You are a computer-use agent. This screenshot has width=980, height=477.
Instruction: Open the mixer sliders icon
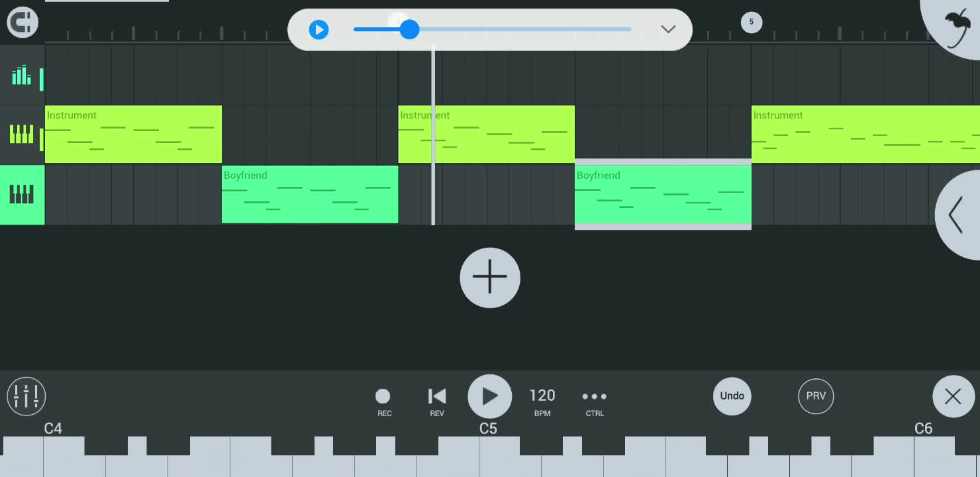pyautogui.click(x=26, y=396)
